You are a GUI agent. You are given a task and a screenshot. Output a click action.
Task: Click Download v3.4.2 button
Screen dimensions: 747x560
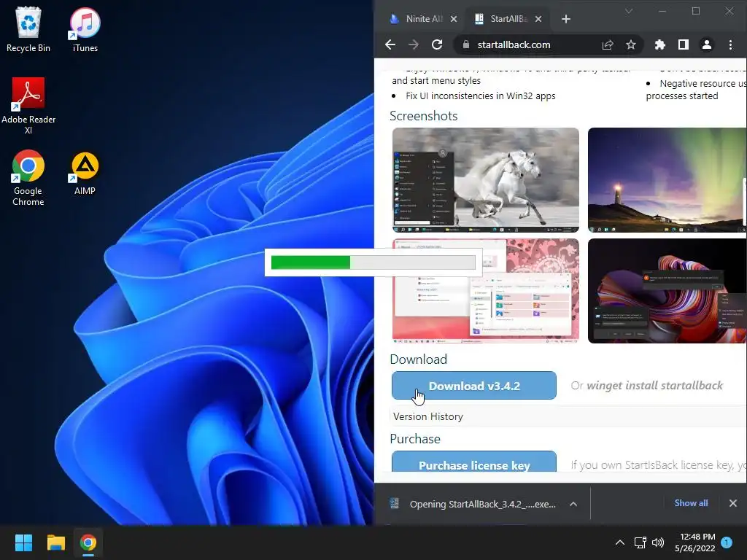474,386
